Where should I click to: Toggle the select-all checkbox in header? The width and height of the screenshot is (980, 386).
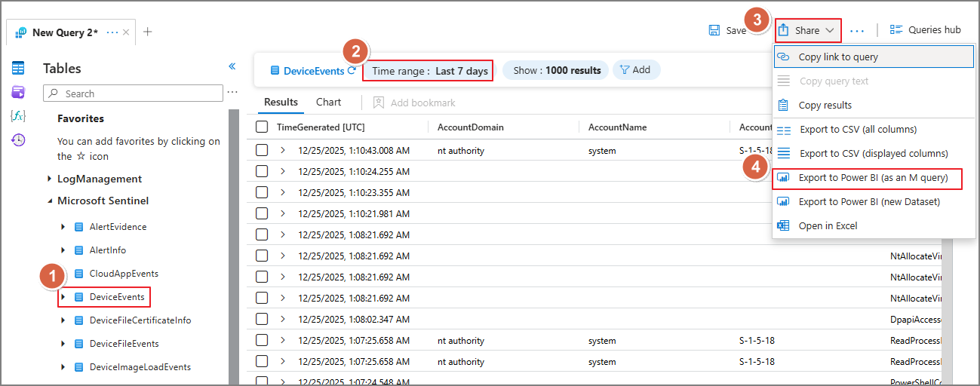point(262,127)
